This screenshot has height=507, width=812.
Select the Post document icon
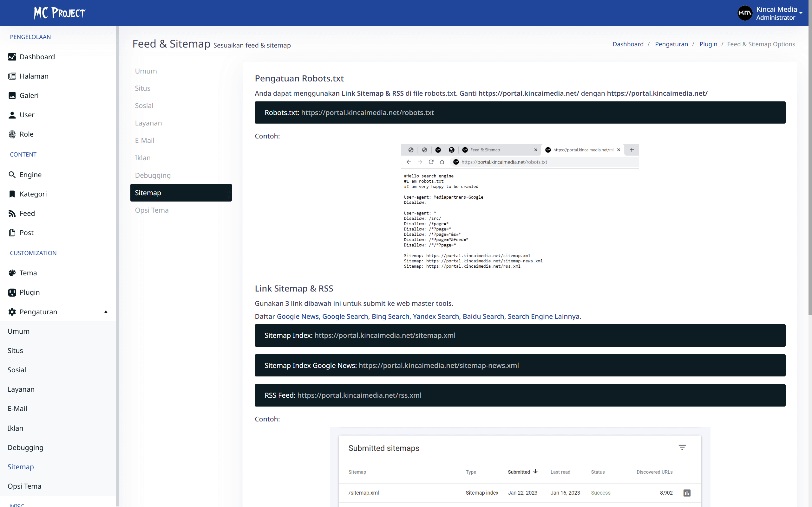pyautogui.click(x=12, y=232)
